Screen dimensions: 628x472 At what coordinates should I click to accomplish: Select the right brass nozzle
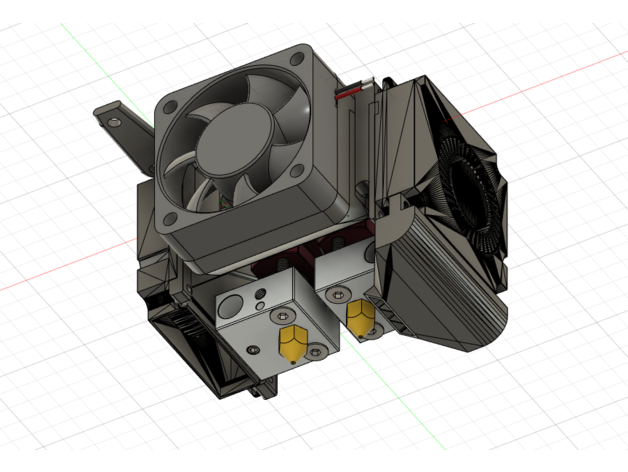tap(359, 316)
